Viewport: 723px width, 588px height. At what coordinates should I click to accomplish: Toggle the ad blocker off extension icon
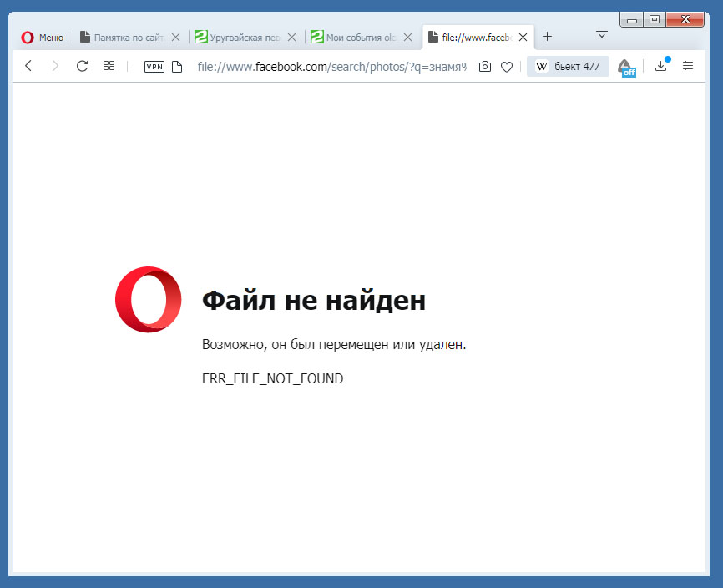pos(627,68)
